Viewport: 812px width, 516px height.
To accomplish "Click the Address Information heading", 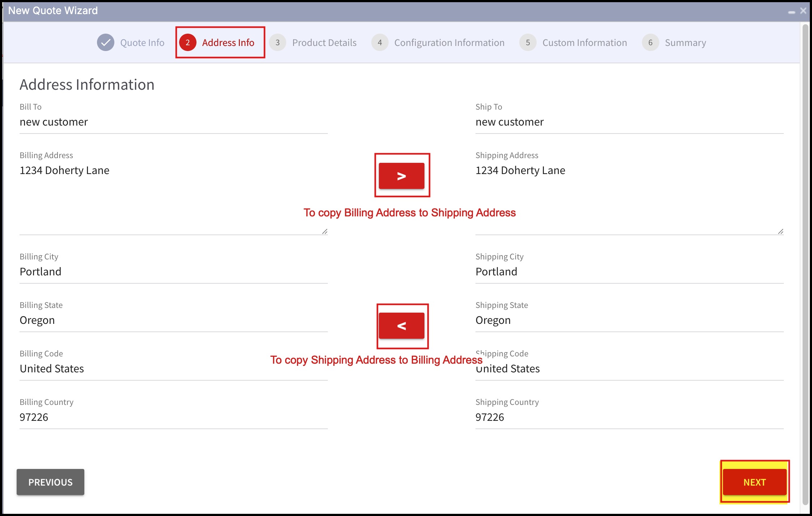I will pos(87,85).
